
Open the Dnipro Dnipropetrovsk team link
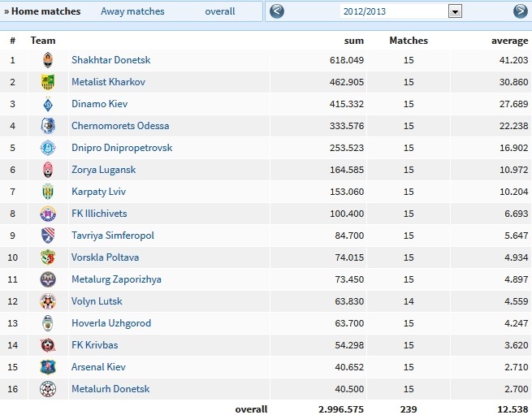coord(122,148)
